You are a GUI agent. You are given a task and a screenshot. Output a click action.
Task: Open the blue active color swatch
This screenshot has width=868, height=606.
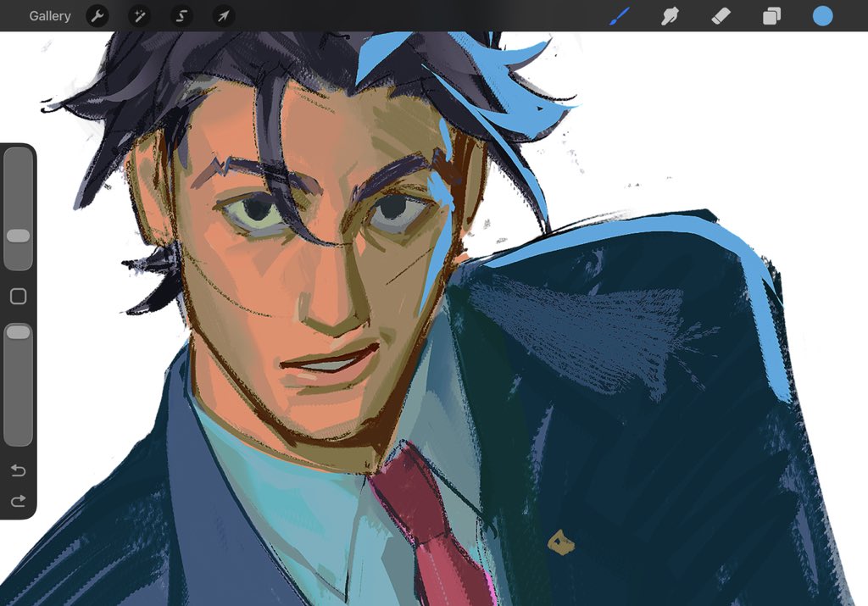tap(822, 16)
